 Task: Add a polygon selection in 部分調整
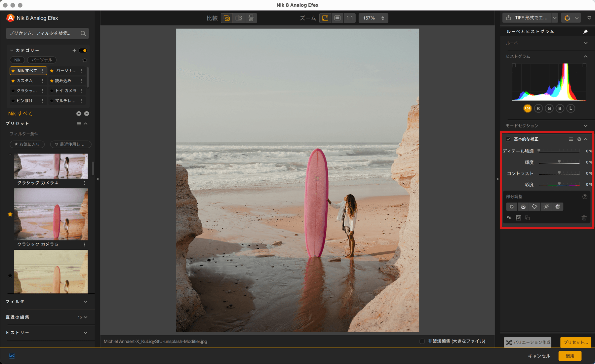pyautogui.click(x=535, y=207)
